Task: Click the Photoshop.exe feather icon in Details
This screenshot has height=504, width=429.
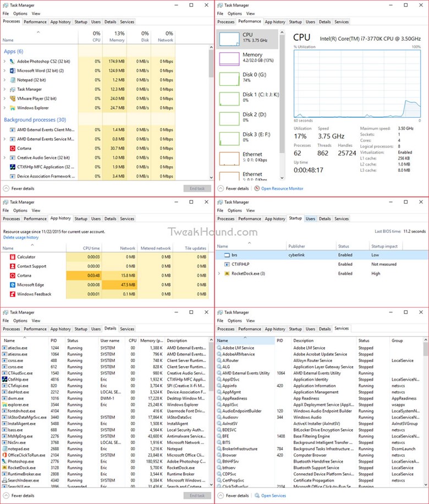Action: pos(4,462)
